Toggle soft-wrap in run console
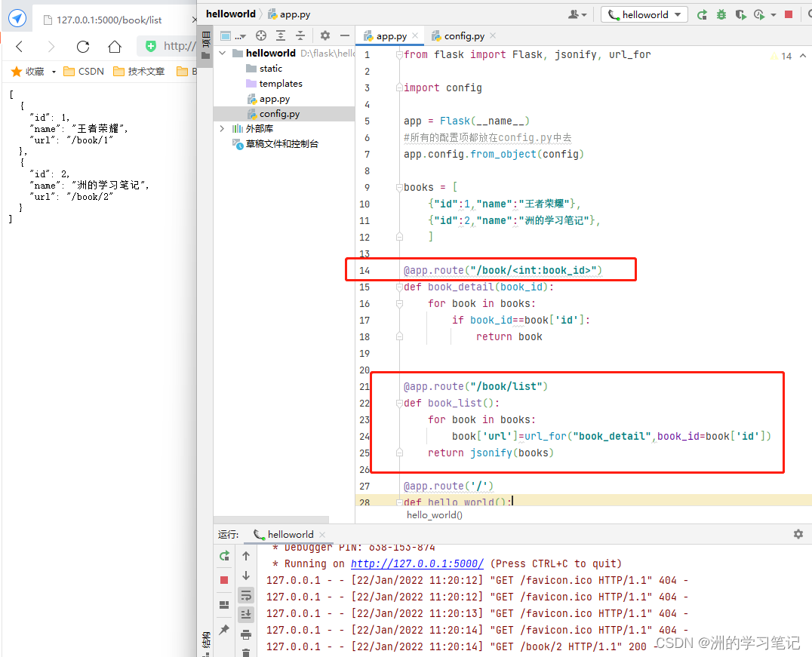812x657 pixels. tap(246, 595)
